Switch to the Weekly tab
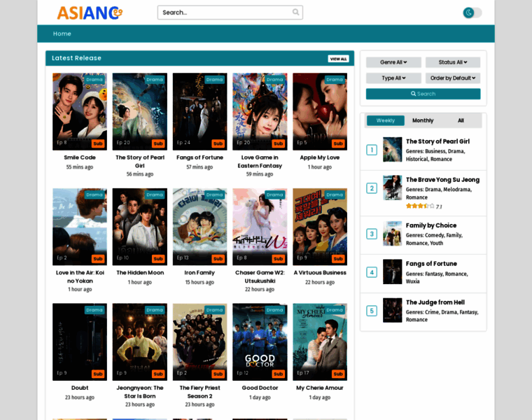 coord(386,120)
